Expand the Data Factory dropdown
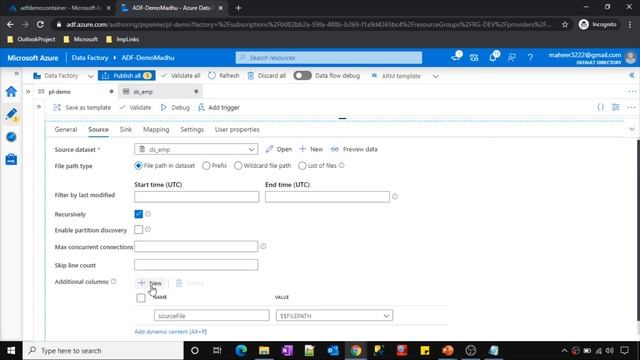 (90, 76)
